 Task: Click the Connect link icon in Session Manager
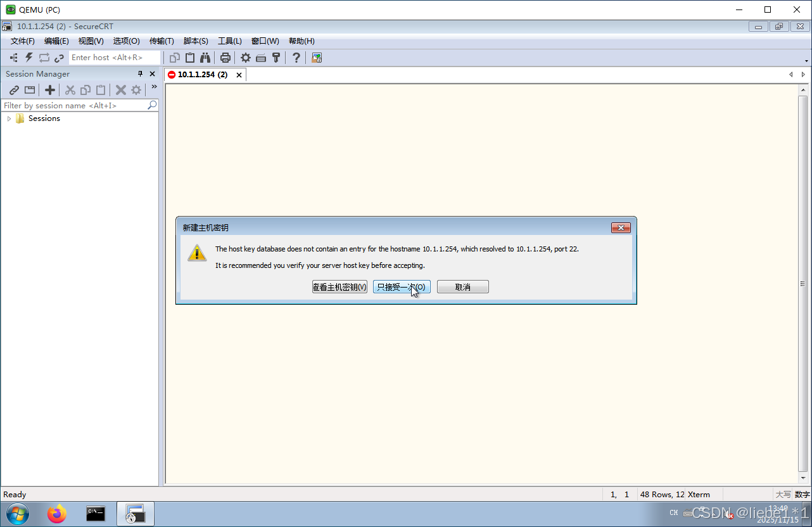coord(14,90)
